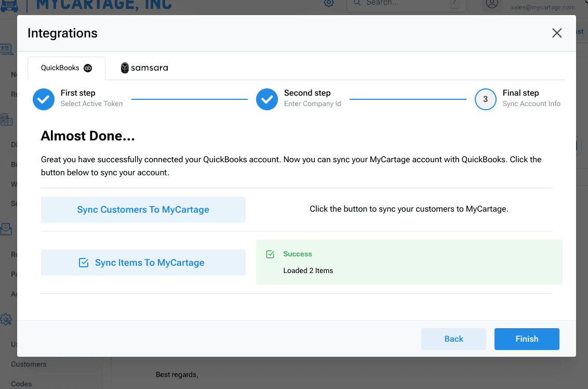Image resolution: width=588 pixels, height=389 pixels.
Task: Open Customers in the background sidebar
Action: click(x=29, y=364)
